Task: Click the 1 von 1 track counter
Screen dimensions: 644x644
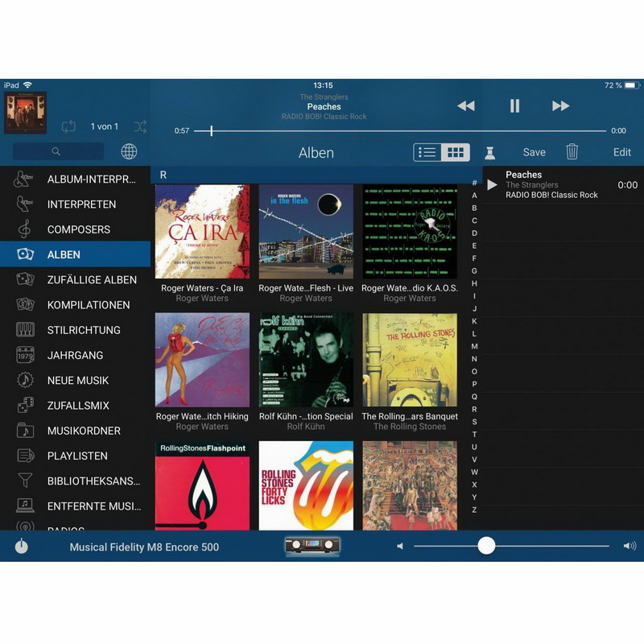Action: tap(105, 126)
